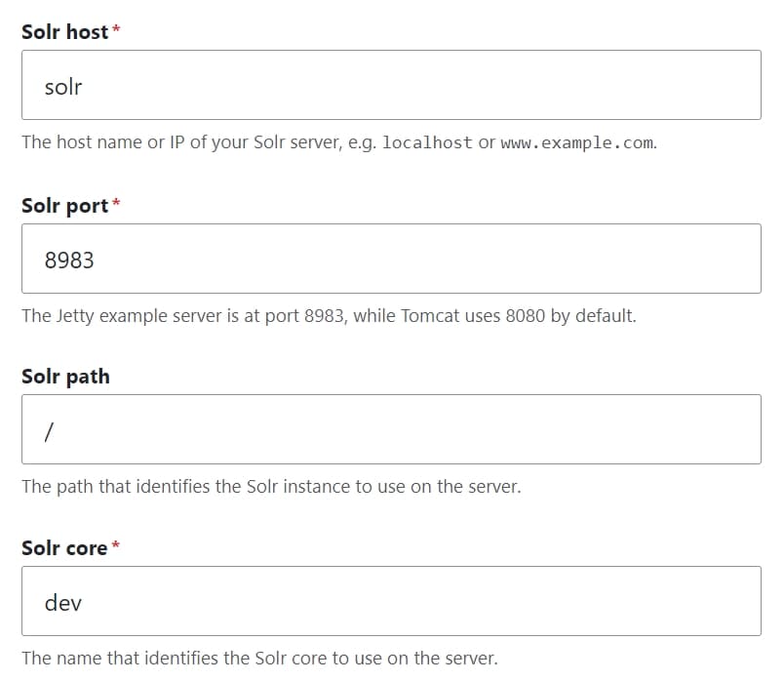The width and height of the screenshot is (784, 681).
Task: Click the required asterisk beside Solr port
Action: [x=117, y=204]
